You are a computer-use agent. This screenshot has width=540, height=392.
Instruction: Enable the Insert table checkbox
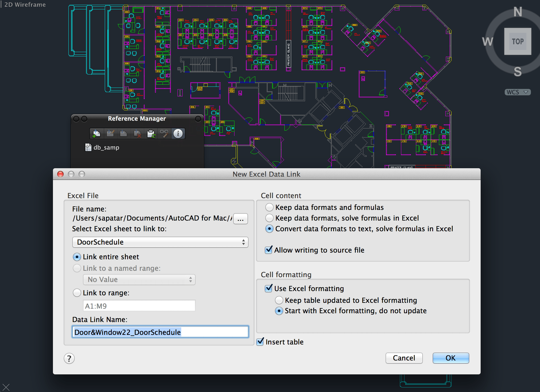coord(260,342)
